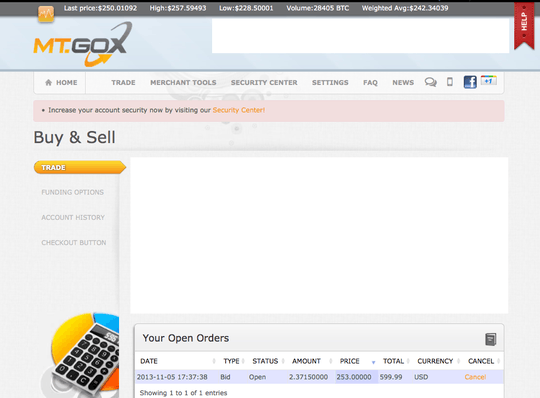Open the FAQ page
The width and height of the screenshot is (540, 398).
(370, 83)
